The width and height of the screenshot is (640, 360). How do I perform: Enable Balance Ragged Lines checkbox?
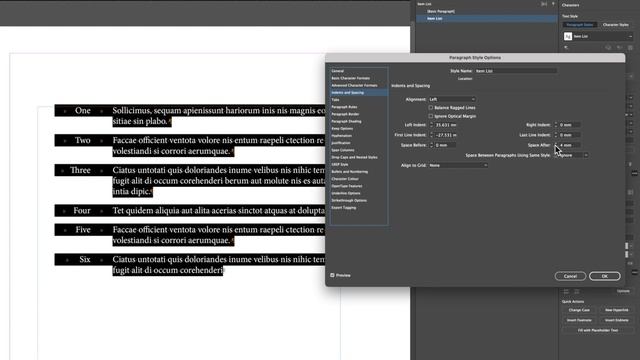pos(431,108)
